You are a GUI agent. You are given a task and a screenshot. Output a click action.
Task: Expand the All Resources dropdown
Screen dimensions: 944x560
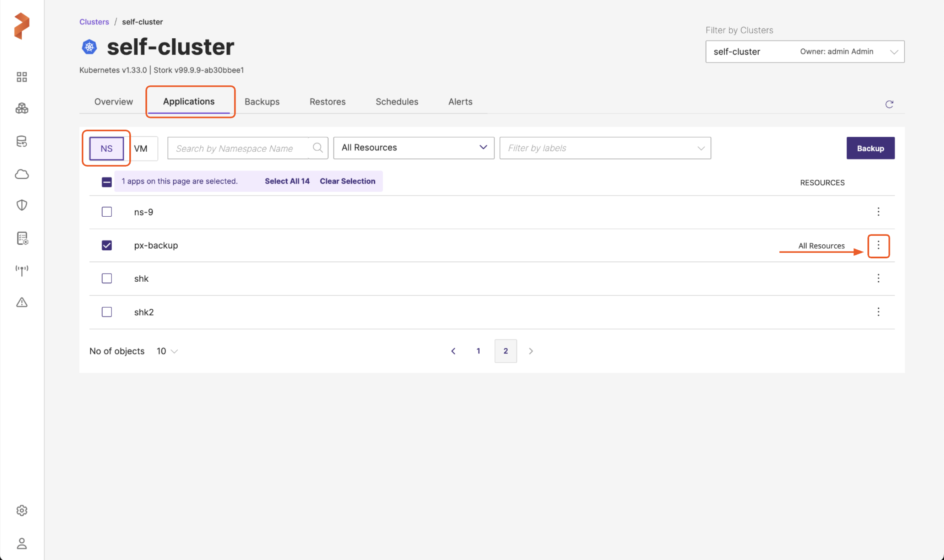pyautogui.click(x=413, y=148)
